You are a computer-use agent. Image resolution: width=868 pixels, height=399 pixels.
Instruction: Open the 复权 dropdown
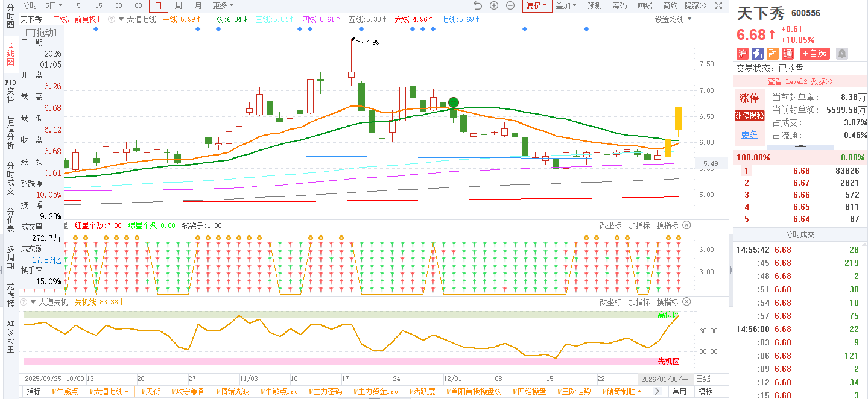point(537,6)
